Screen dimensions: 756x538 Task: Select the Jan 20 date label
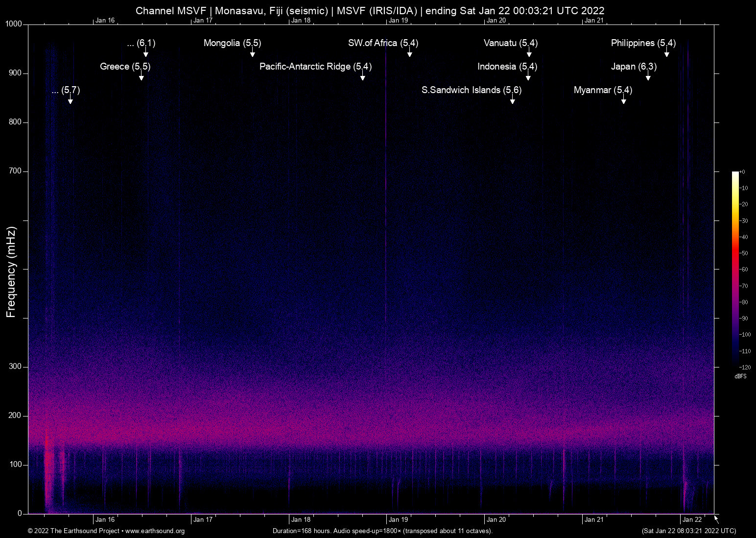tap(496, 519)
